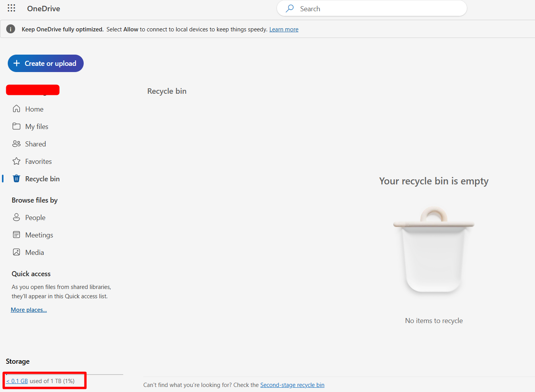Click the Browse files by heading
The width and height of the screenshot is (535, 392).
(x=34, y=200)
